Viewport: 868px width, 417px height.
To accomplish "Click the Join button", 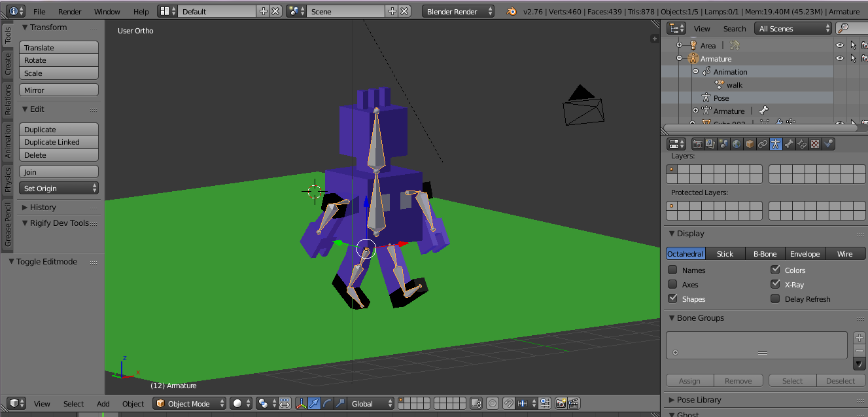I will 59,172.
